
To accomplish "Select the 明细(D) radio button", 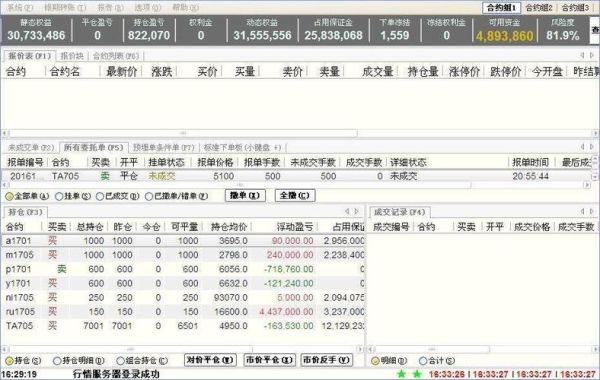I will [375, 361].
